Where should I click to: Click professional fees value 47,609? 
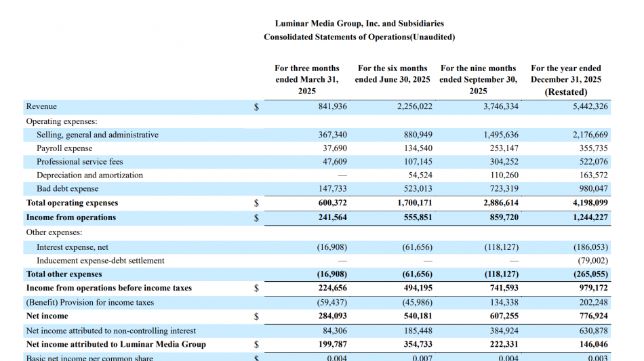pos(335,162)
